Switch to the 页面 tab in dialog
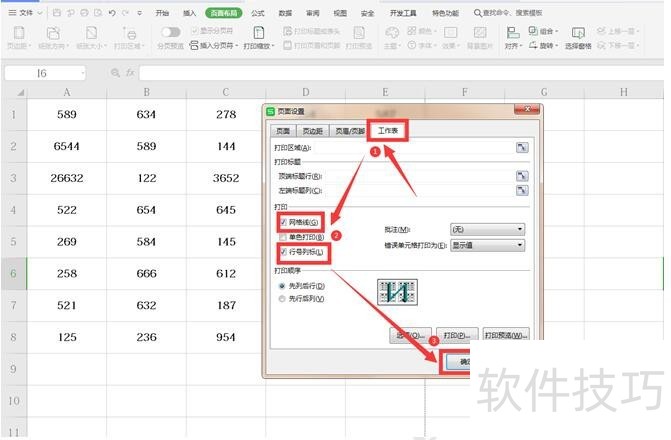 [x=283, y=131]
